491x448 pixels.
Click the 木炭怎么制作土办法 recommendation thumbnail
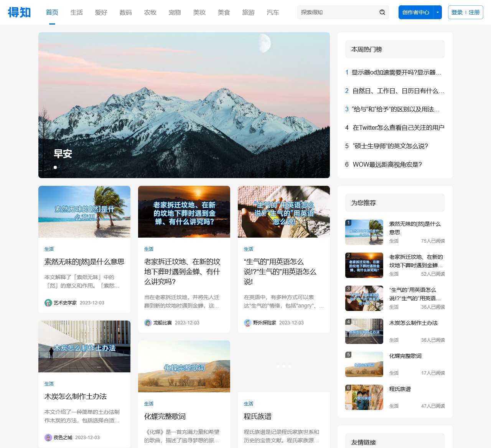(x=364, y=331)
